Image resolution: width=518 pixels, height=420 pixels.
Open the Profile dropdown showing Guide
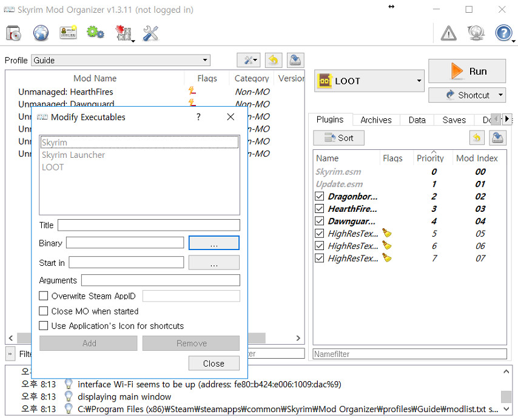[x=121, y=60]
